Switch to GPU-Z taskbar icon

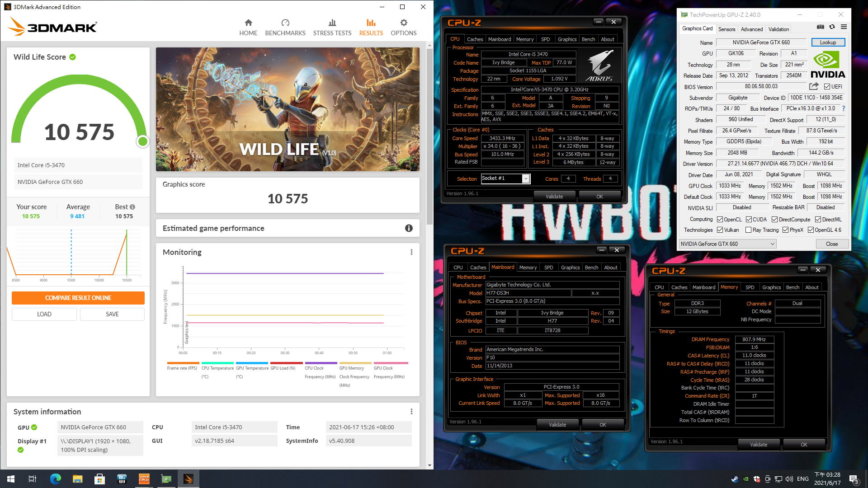tap(166, 479)
